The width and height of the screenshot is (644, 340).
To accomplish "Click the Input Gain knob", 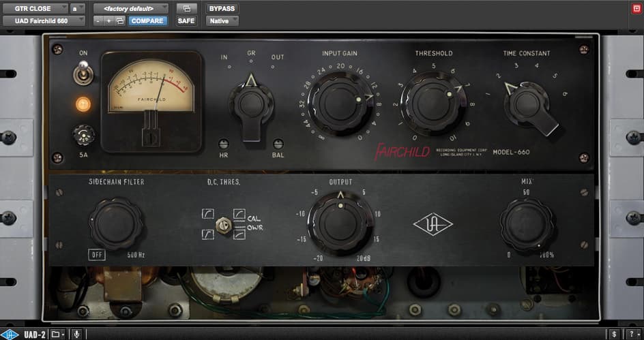I will 339,104.
